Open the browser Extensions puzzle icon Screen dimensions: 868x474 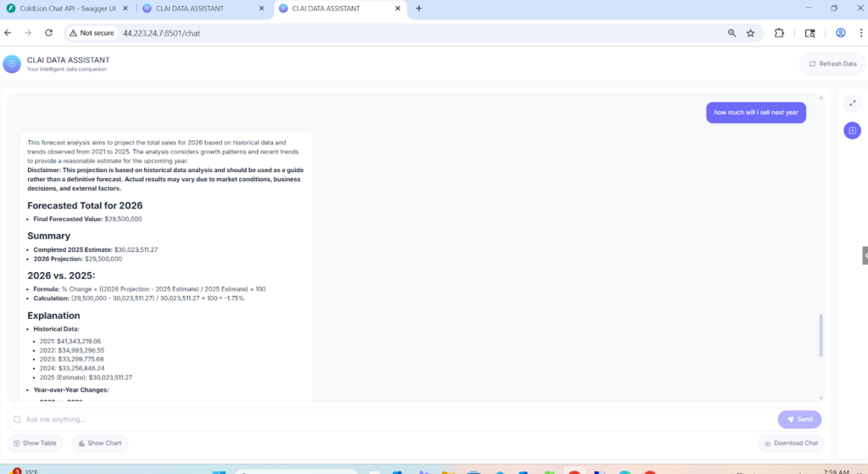[x=779, y=33]
